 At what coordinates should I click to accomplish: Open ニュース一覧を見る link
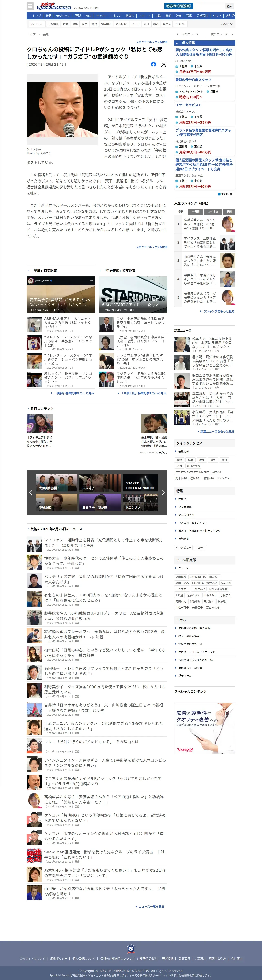tap(150, 907)
